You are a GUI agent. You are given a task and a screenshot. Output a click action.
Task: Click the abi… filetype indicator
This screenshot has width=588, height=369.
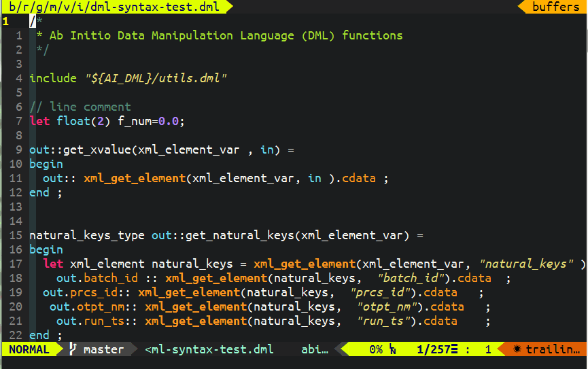[315, 349]
